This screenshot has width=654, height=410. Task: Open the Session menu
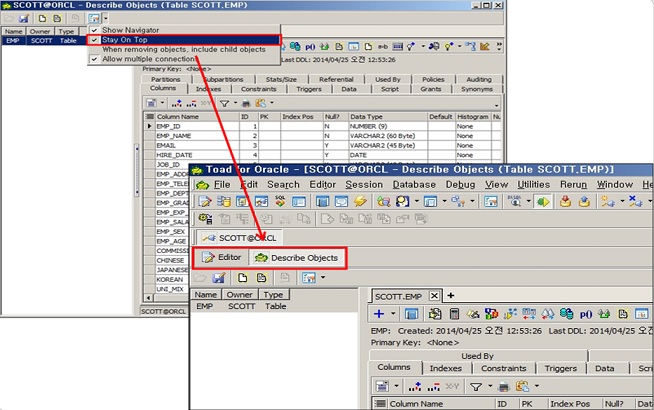364,185
